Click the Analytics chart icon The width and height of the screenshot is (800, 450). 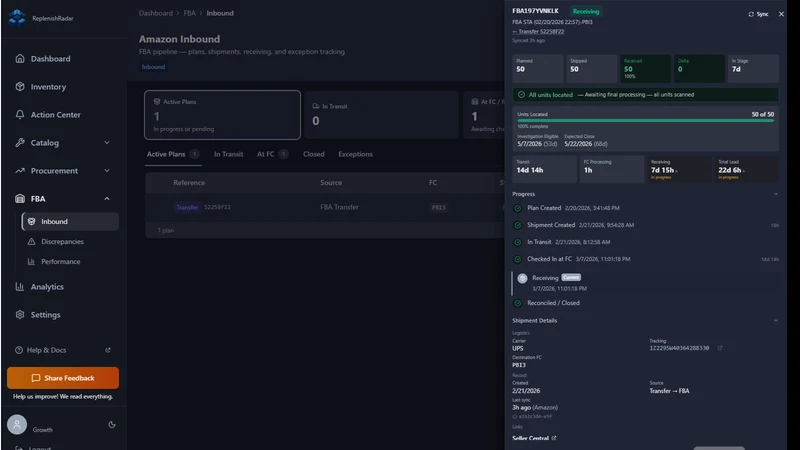[x=20, y=287]
